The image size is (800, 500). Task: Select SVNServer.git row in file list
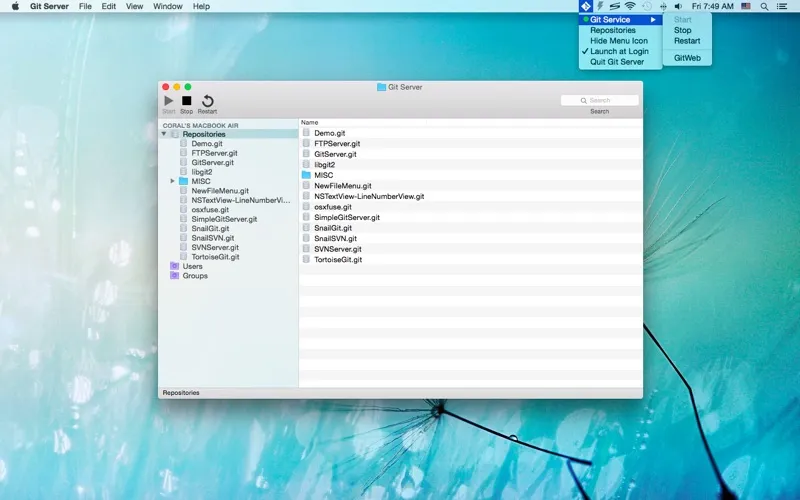[470, 249]
